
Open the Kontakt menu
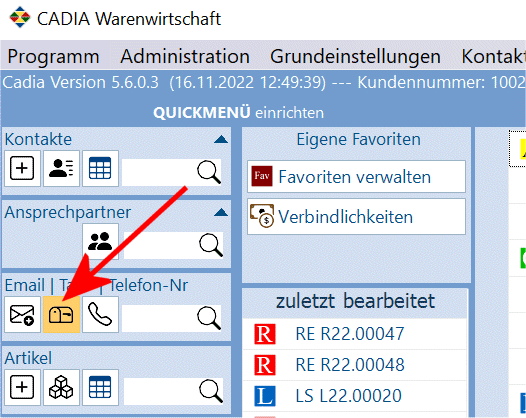[x=493, y=56]
